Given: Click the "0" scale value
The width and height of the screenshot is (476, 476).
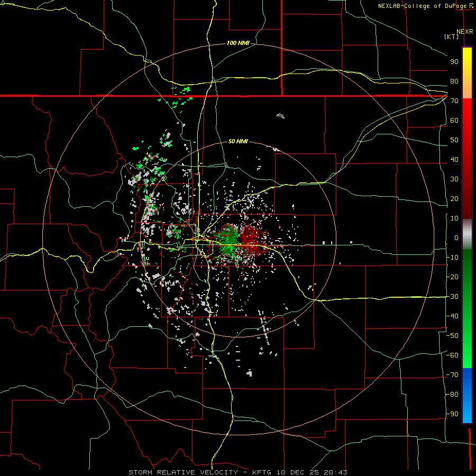Looking at the screenshot, I should coord(456,238).
